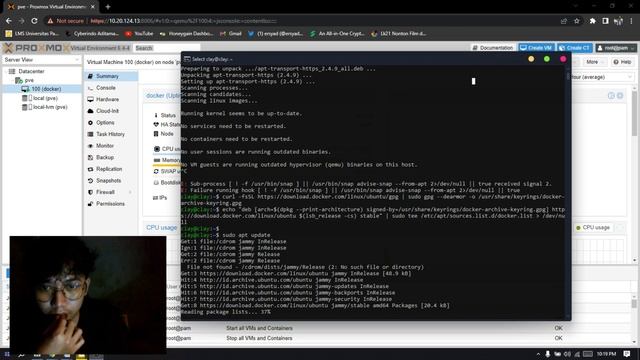Screen dimensions: 640x360
Task: Open the Gmail bookmark
Action: click(x=231, y=33)
